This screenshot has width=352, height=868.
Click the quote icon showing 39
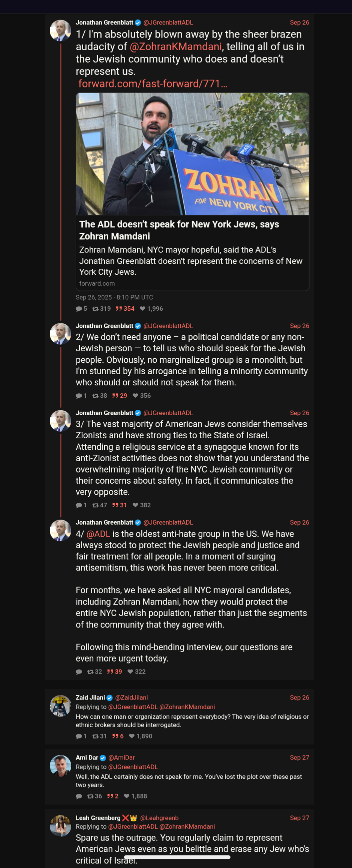tap(110, 672)
